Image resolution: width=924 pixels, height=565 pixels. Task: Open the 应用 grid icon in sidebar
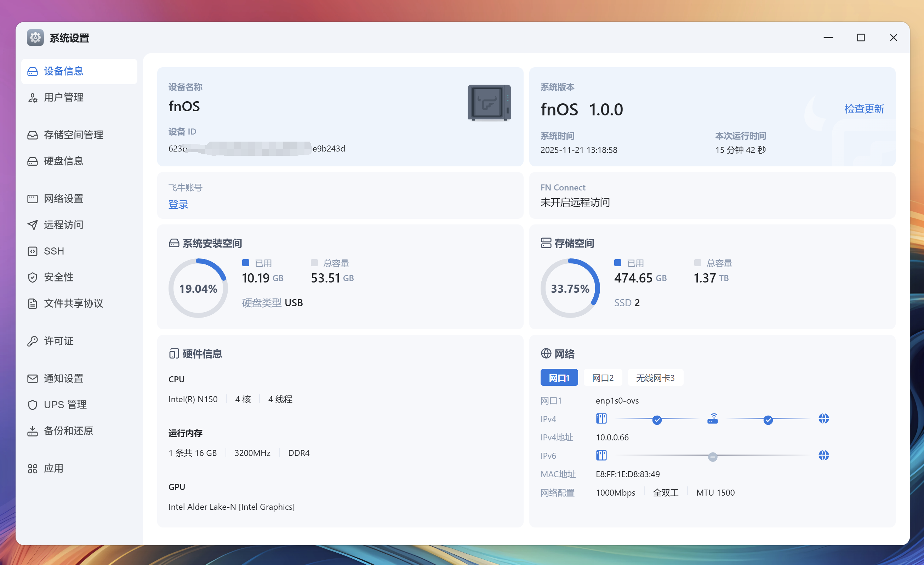32,468
